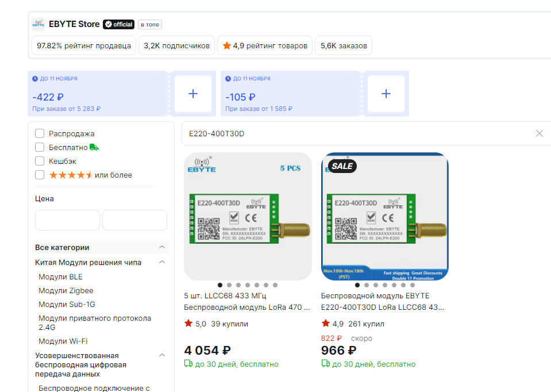Enable the Кешбэк checkbox
Image resolution: width=551 pixels, height=392 pixels.
click(40, 161)
